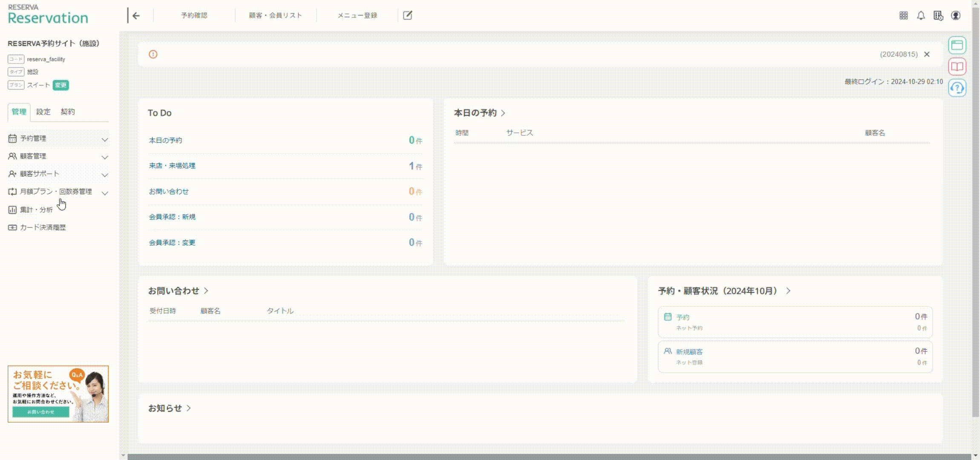Open メニュー登録 in the top menu

pyautogui.click(x=357, y=15)
